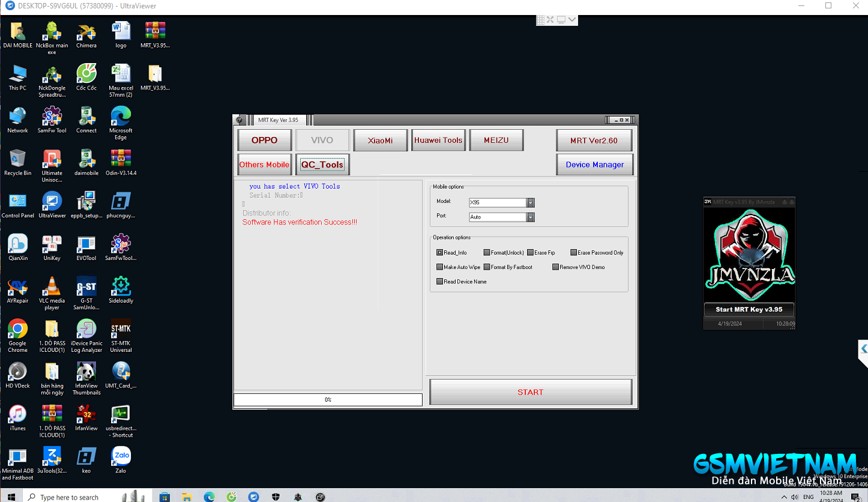This screenshot has width=868, height=502.
Task: Switch to the MEIZU tools tab
Action: click(x=496, y=140)
